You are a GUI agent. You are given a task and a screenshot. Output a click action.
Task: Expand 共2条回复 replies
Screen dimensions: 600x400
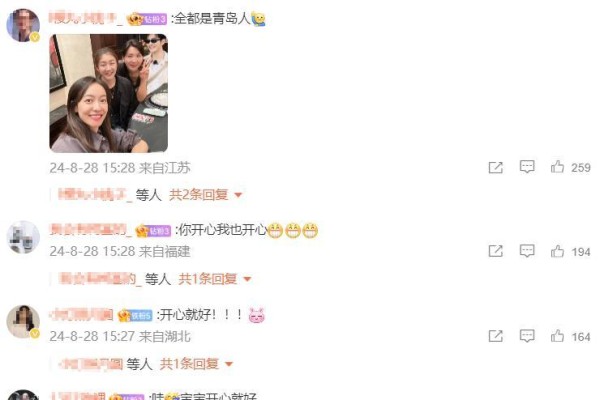(x=205, y=195)
